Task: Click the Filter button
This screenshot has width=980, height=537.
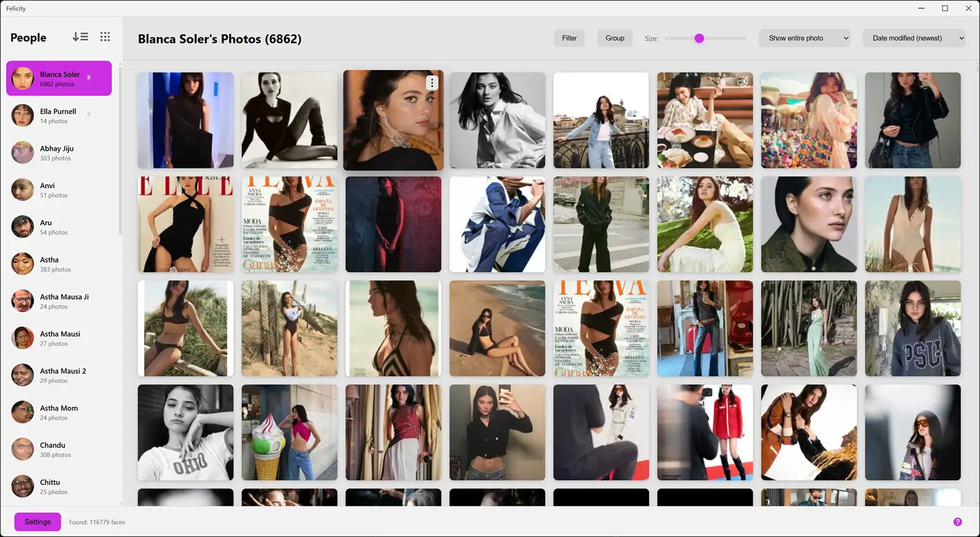Action: coord(570,38)
